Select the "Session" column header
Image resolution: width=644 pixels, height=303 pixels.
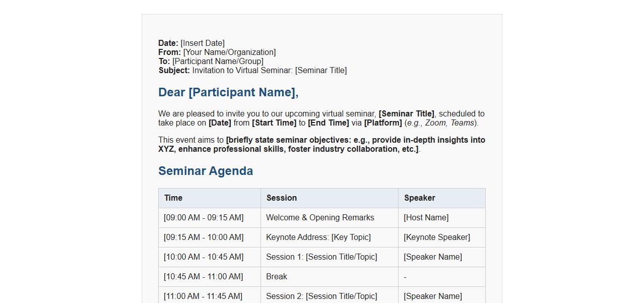click(x=282, y=198)
